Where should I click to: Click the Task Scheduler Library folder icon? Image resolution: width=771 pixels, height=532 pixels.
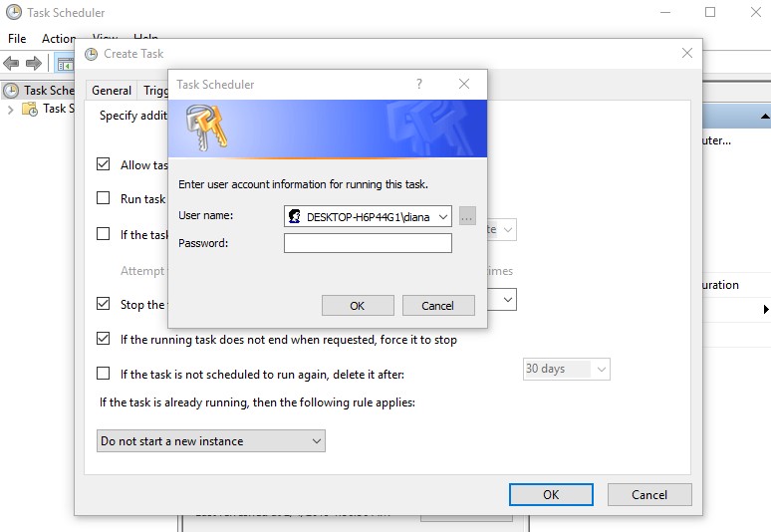click(30, 109)
